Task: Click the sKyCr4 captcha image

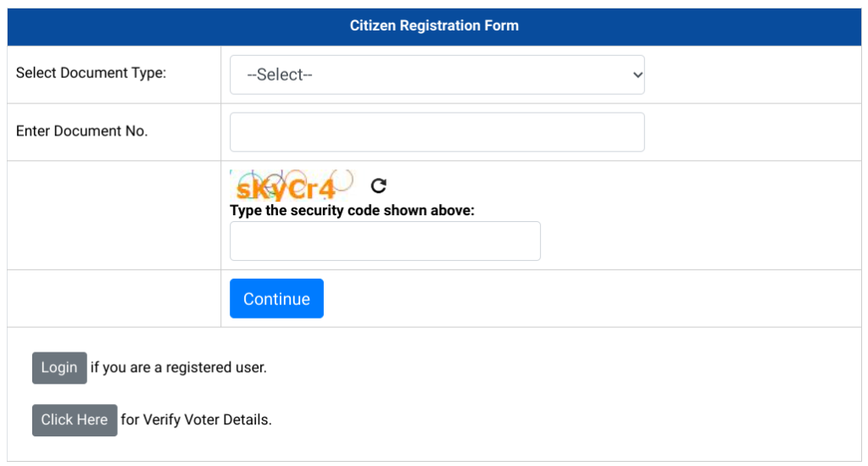Action: pyautogui.click(x=292, y=186)
